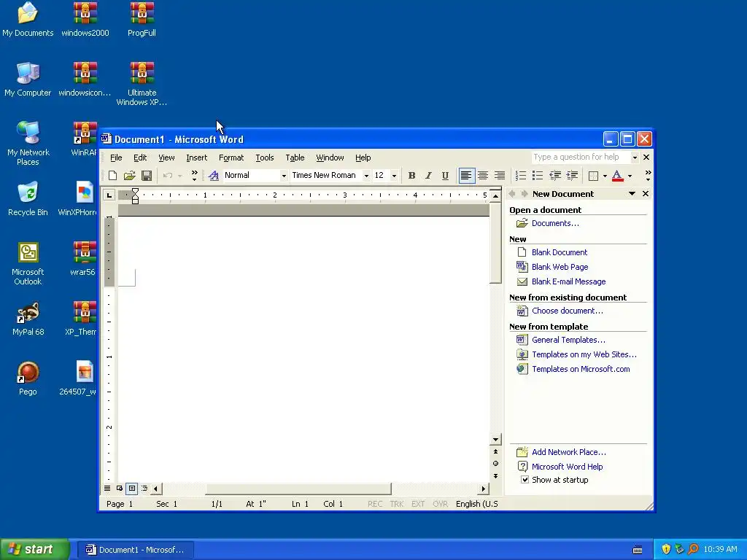The width and height of the screenshot is (747, 560).
Task: Open the Window menu
Action: tap(330, 157)
